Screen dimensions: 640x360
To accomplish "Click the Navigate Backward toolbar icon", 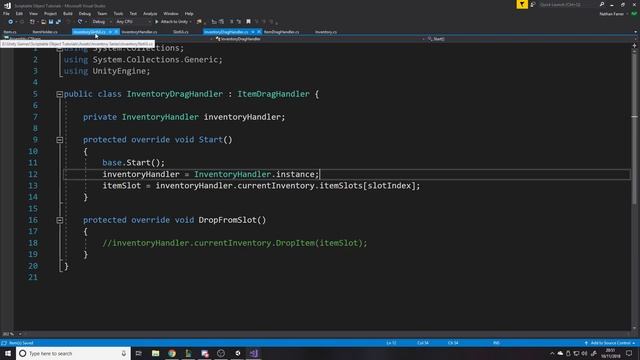I will point(10,22).
